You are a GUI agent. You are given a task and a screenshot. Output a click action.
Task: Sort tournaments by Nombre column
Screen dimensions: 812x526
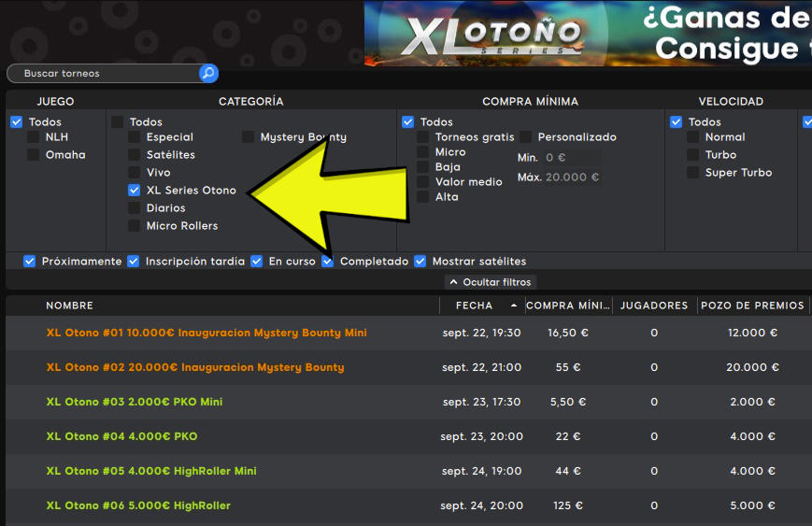pos(69,306)
